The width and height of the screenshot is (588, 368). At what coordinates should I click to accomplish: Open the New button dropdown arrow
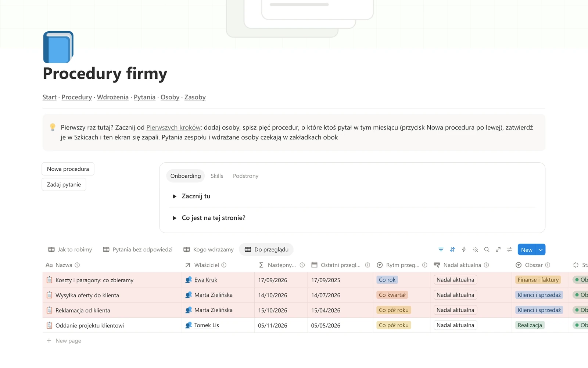(x=541, y=250)
